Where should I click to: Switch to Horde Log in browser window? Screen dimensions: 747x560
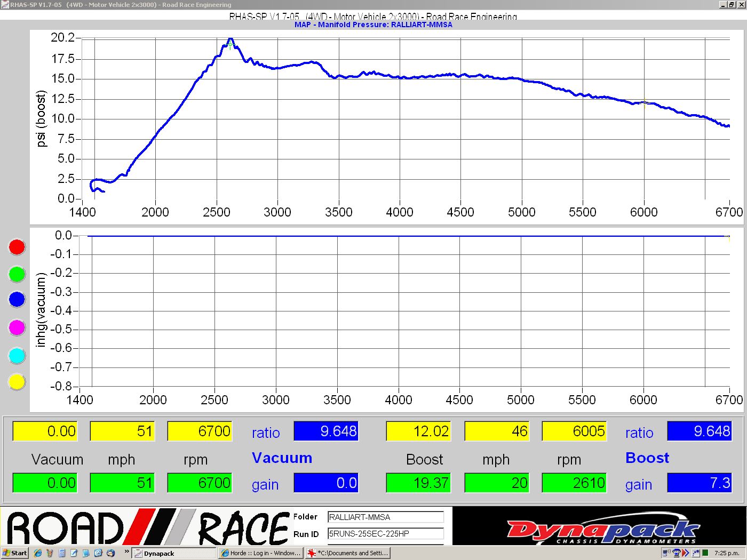261,553
